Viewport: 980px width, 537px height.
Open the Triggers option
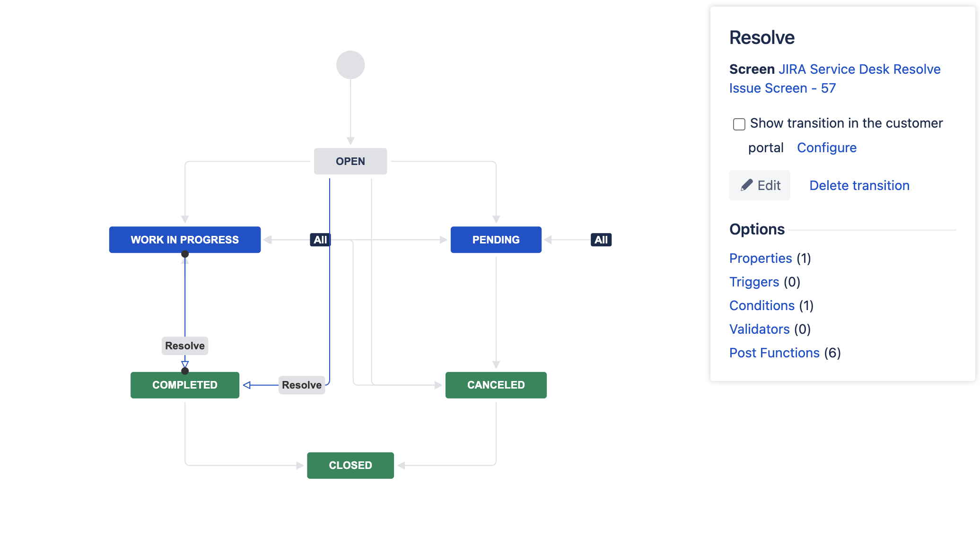coord(754,282)
